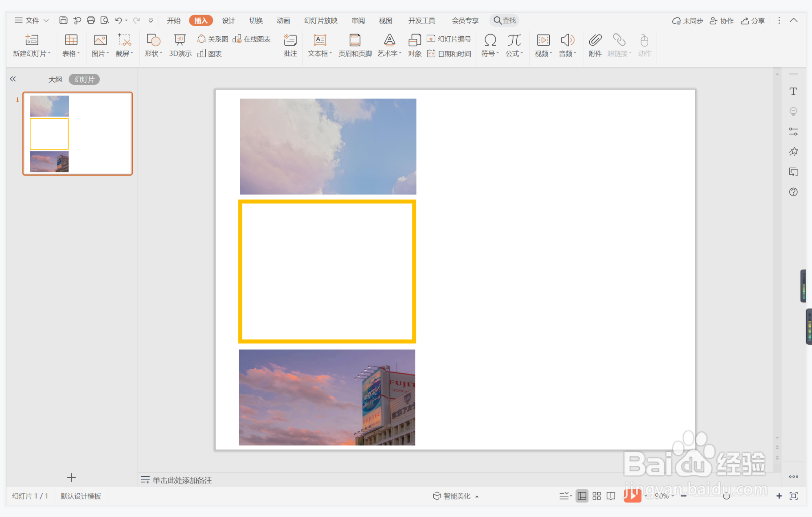Open the 设计 Design tab
This screenshot has height=517, width=812.
[228, 20]
